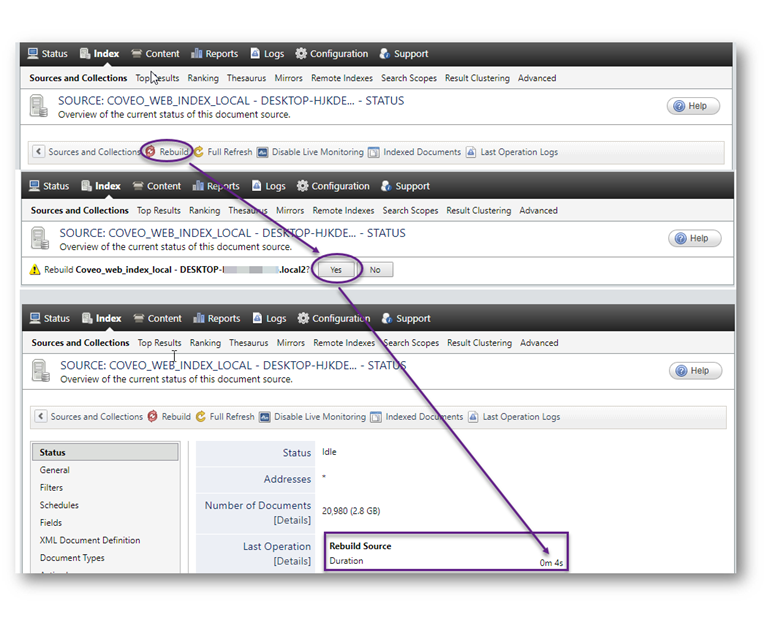Image resolution: width=767 pixels, height=631 pixels.
Task: Click back arrow in the bottom panel toolbar
Action: 41,416
